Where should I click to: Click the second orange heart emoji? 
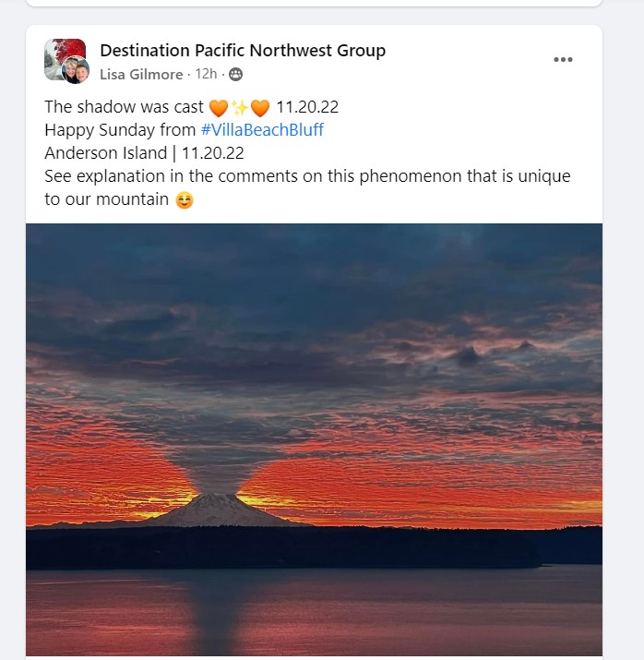click(260, 108)
